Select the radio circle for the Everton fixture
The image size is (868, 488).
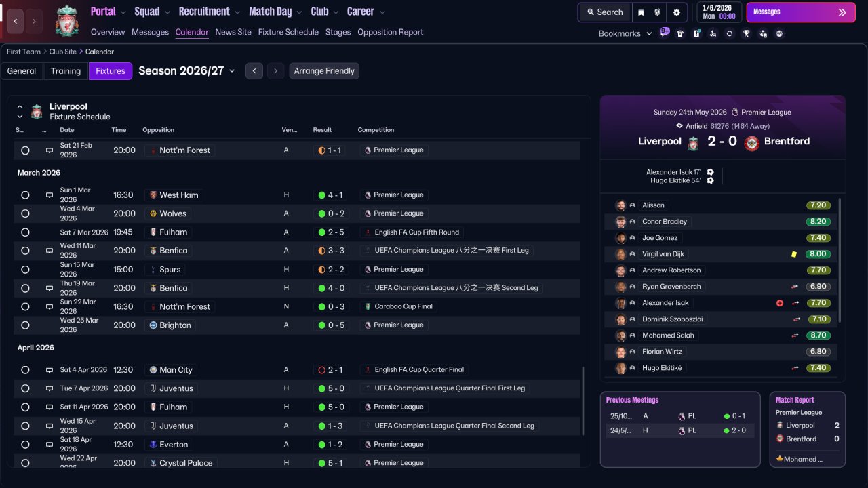[25, 445]
